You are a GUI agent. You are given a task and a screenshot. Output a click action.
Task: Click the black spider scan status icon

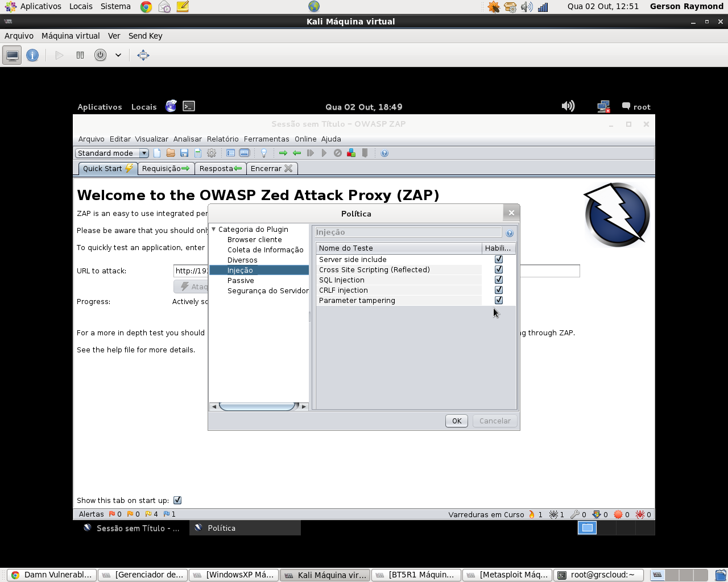(x=553, y=514)
